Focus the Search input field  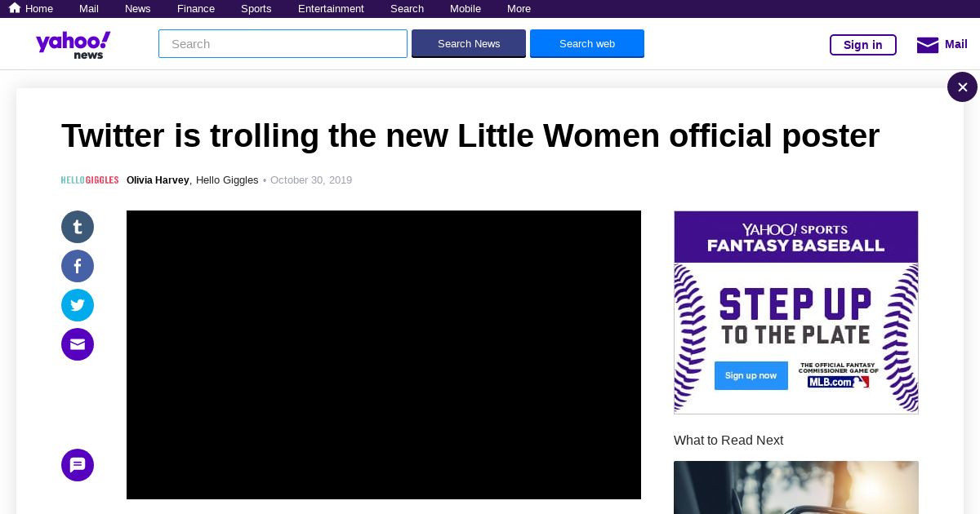283,44
